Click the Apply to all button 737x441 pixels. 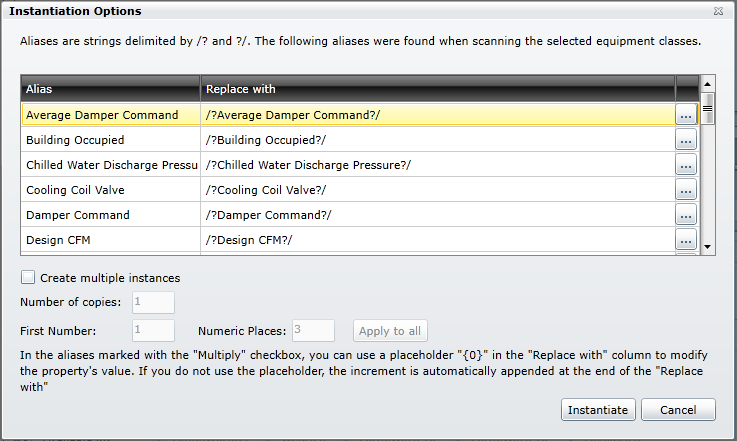click(x=390, y=331)
